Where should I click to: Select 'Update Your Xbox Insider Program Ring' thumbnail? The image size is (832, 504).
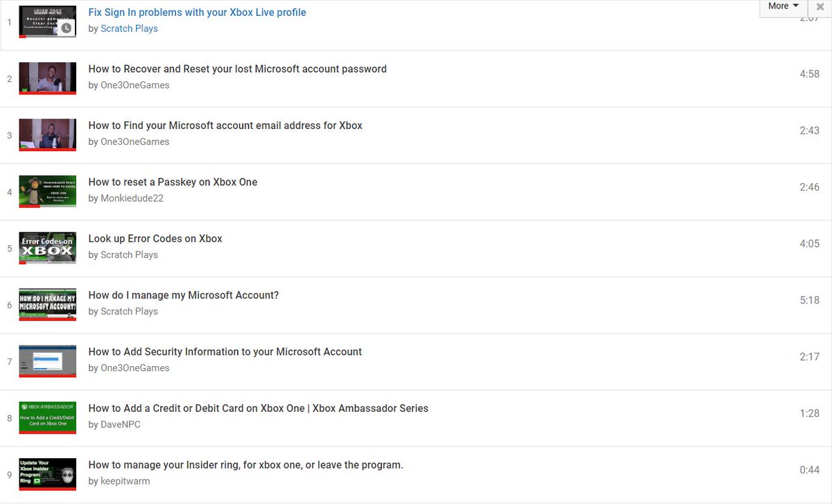click(47, 475)
